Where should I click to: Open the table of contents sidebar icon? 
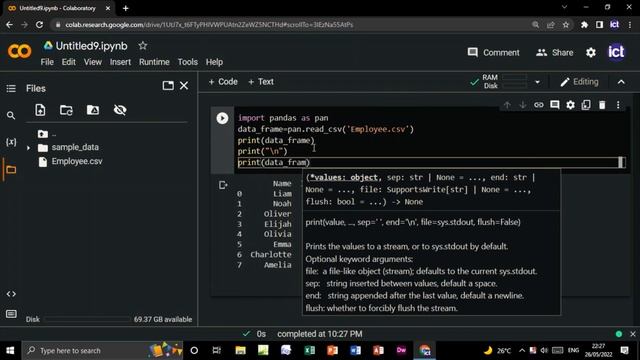tap(11, 89)
